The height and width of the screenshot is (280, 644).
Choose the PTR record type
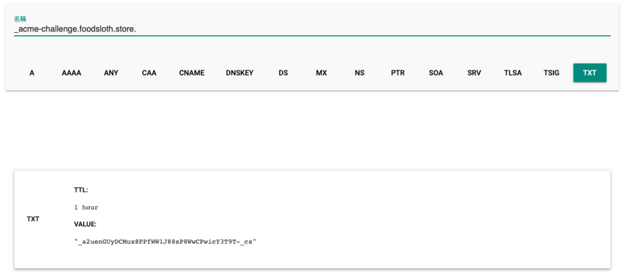[x=397, y=73]
